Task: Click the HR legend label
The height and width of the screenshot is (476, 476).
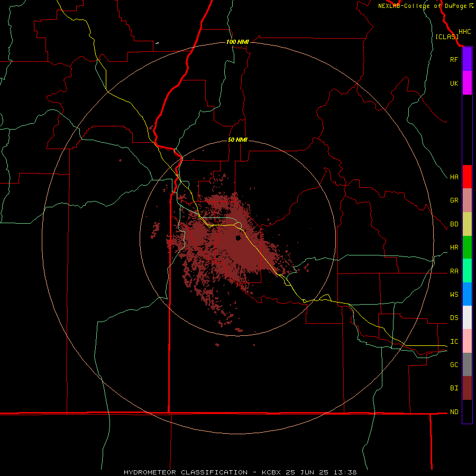Action: (x=454, y=248)
